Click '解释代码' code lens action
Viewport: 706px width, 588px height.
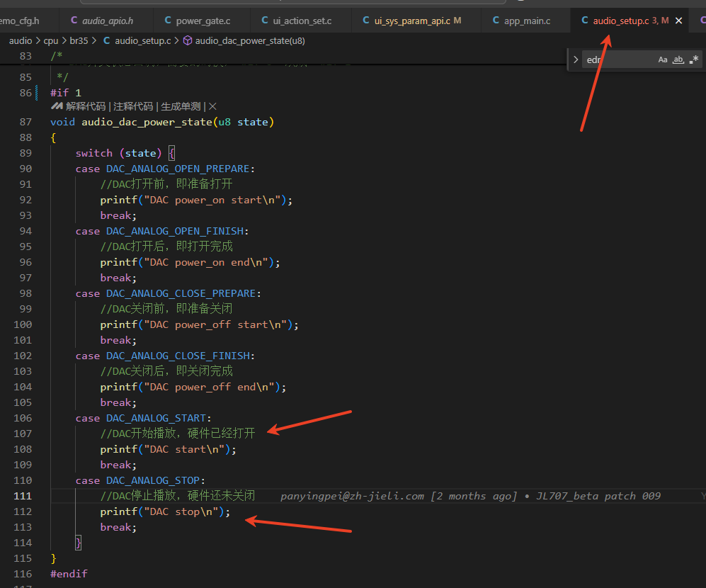tap(86, 106)
